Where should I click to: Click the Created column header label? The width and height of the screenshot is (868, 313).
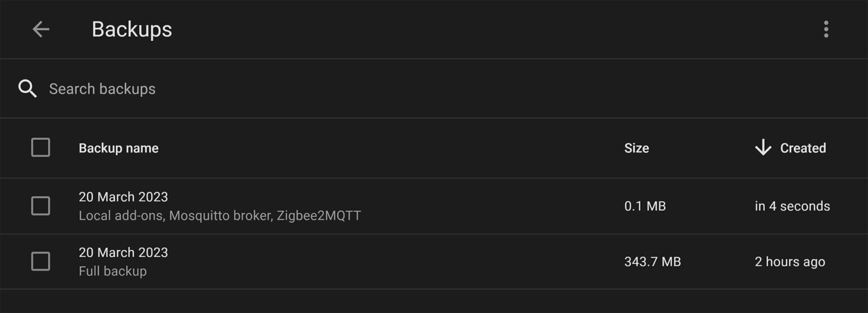802,148
